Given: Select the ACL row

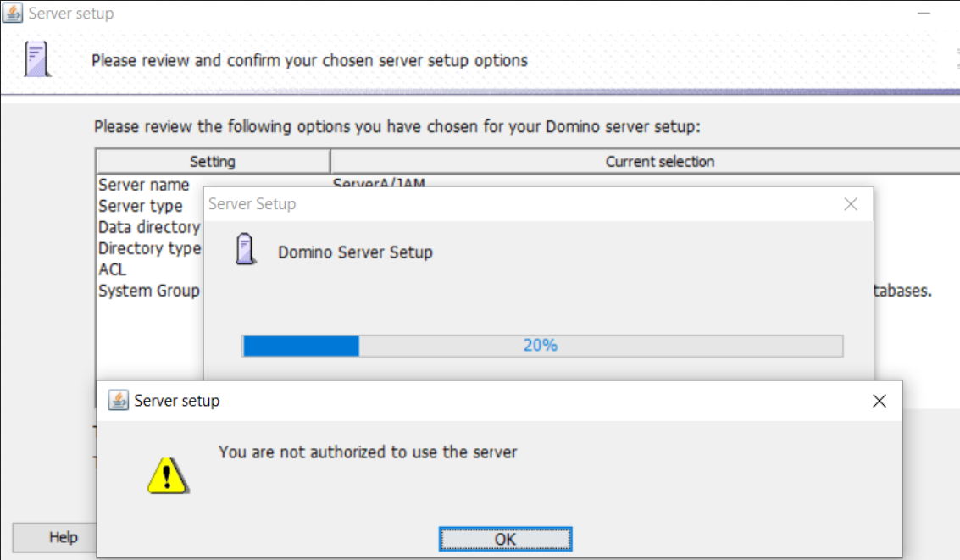Looking at the screenshot, I should tap(112, 269).
